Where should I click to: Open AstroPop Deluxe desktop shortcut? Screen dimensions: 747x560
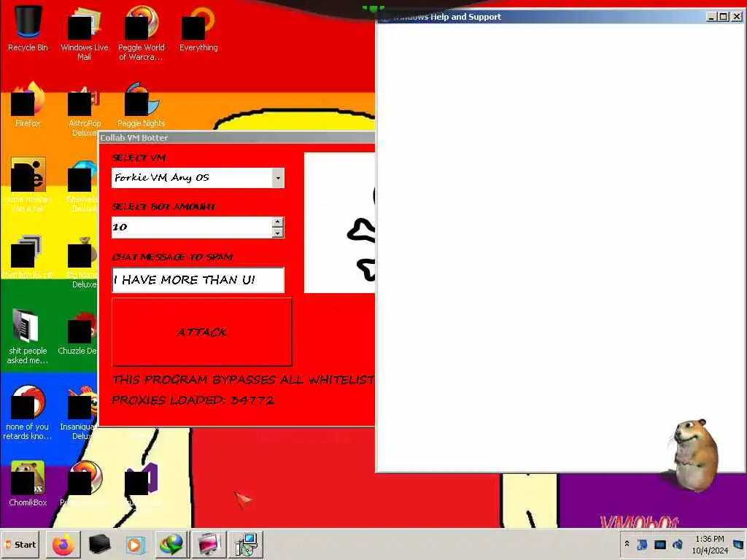point(84,111)
